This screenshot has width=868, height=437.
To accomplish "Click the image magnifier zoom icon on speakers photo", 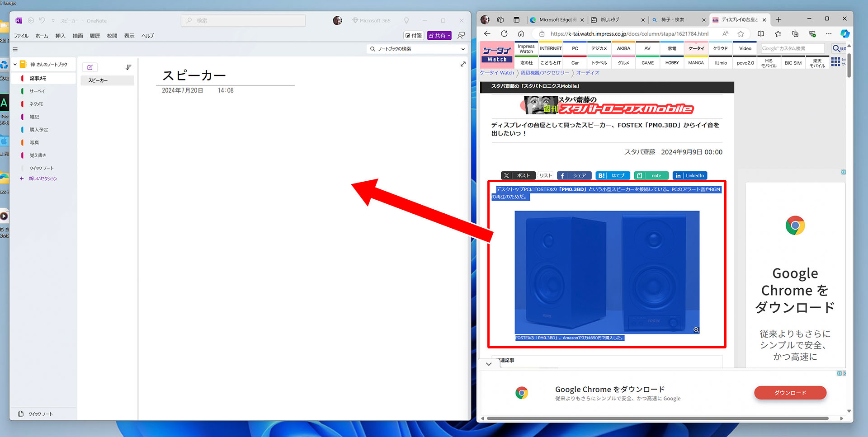I will [696, 330].
